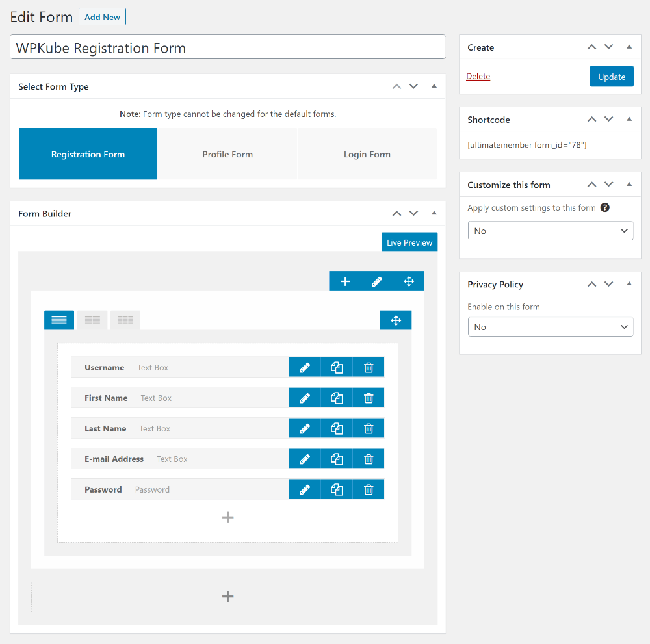Viewport: 650px width, 644px height.
Task: Click the First Name field row label
Action: [106, 398]
